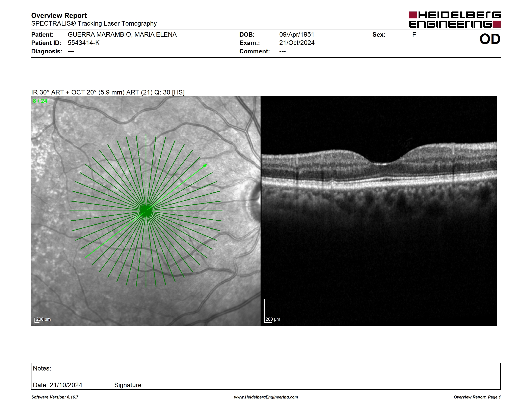The height and width of the screenshot is (411, 532).
Task: Click the green "8 / 24" scan counter
Action: pos(40,101)
